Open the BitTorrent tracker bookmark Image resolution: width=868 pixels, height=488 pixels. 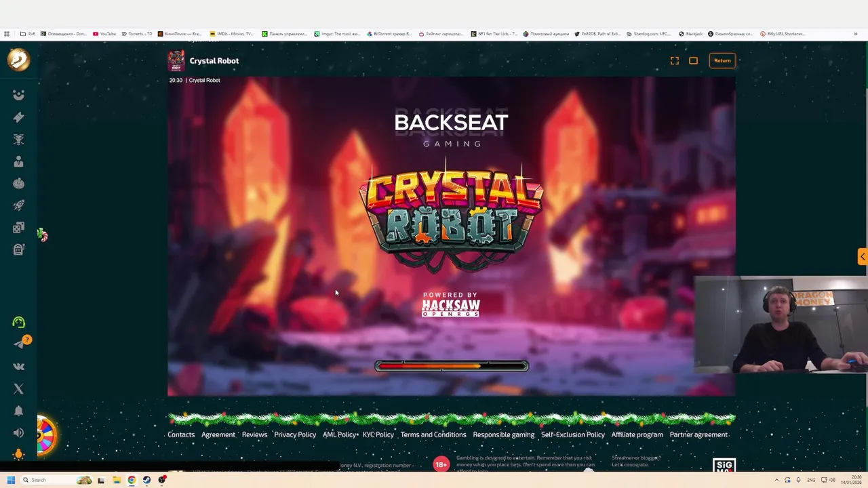(389, 34)
